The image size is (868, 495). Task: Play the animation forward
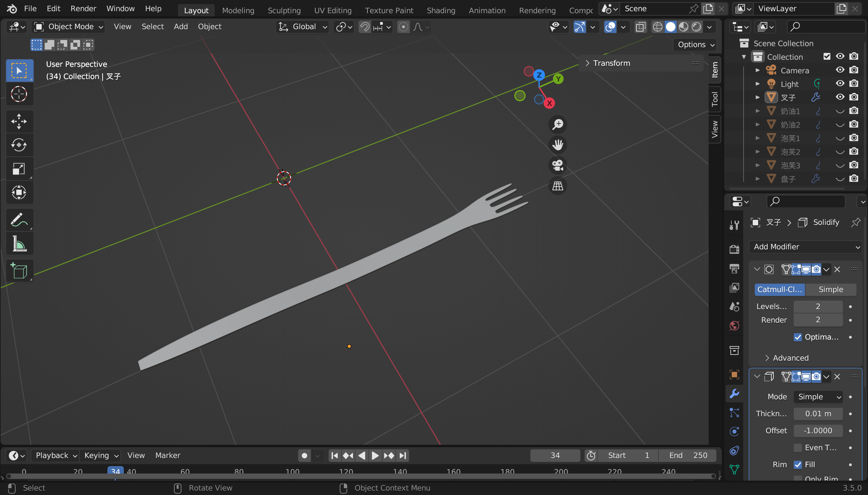375,456
